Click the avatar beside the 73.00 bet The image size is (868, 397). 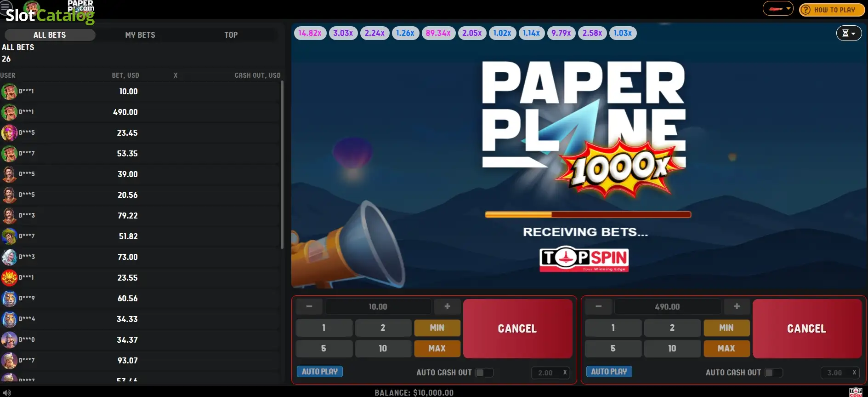click(9, 257)
